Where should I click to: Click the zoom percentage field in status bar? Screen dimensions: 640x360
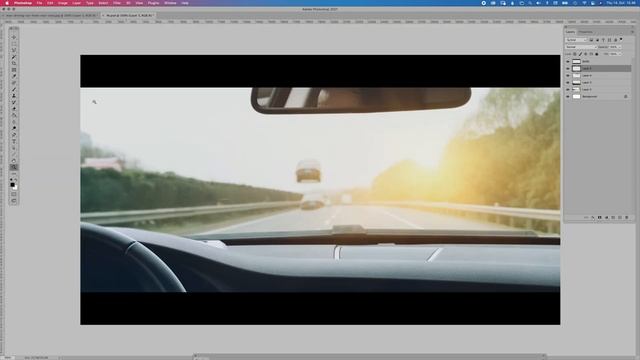(7, 358)
